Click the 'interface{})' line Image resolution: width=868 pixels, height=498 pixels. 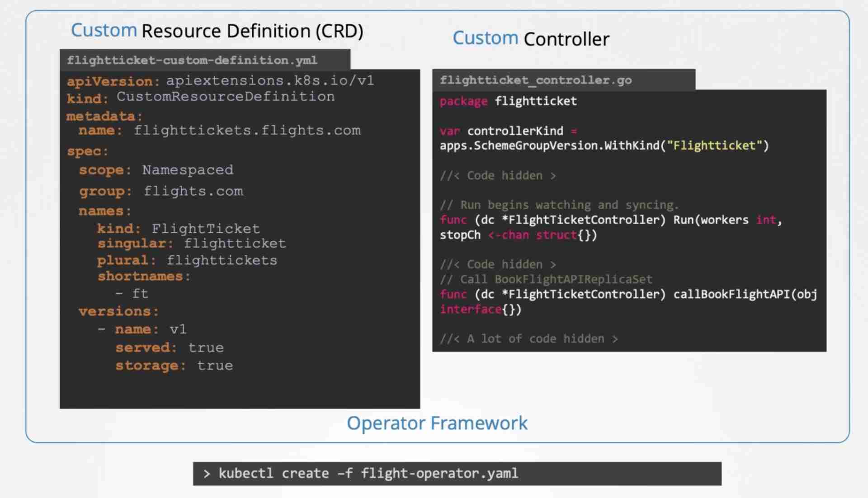(481, 309)
